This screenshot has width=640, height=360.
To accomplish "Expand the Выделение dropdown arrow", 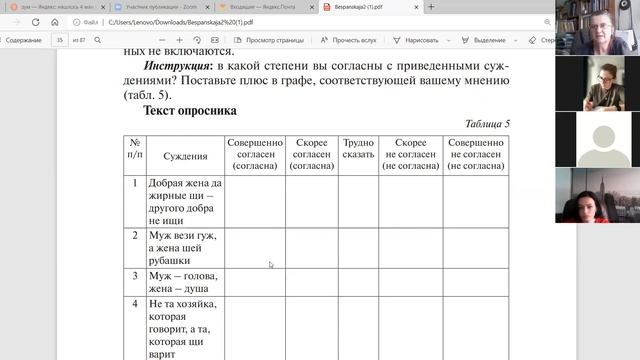I will [x=516, y=40].
